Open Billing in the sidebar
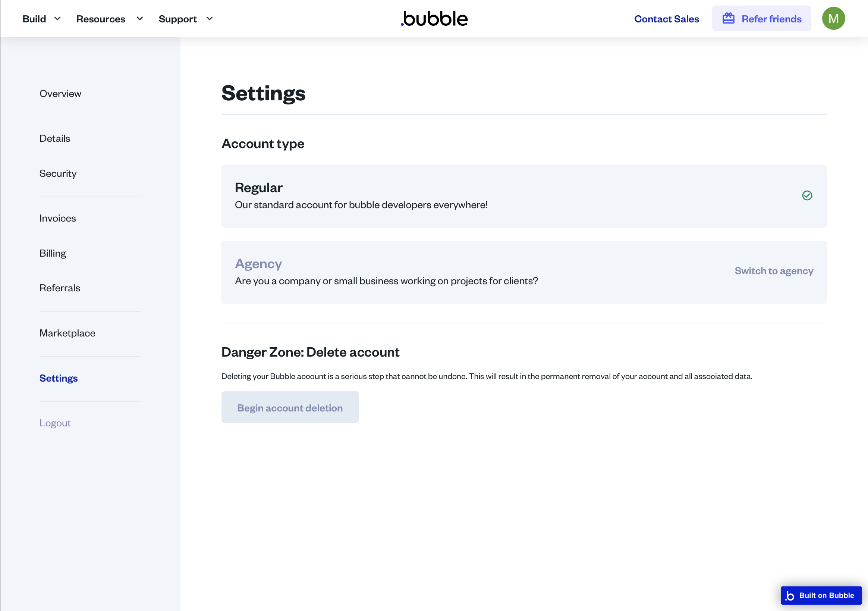The width and height of the screenshot is (868, 611). point(53,253)
